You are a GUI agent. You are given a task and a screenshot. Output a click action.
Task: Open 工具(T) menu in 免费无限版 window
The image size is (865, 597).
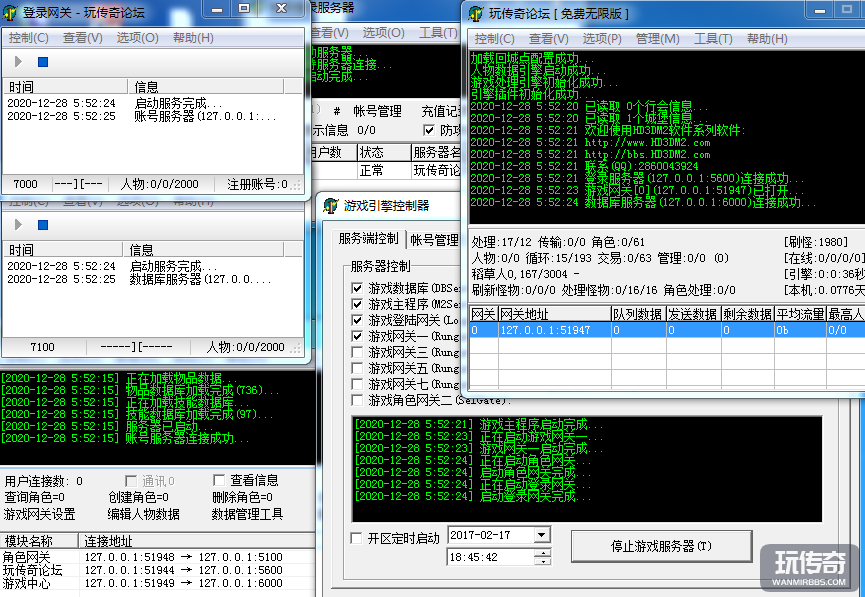click(x=713, y=39)
